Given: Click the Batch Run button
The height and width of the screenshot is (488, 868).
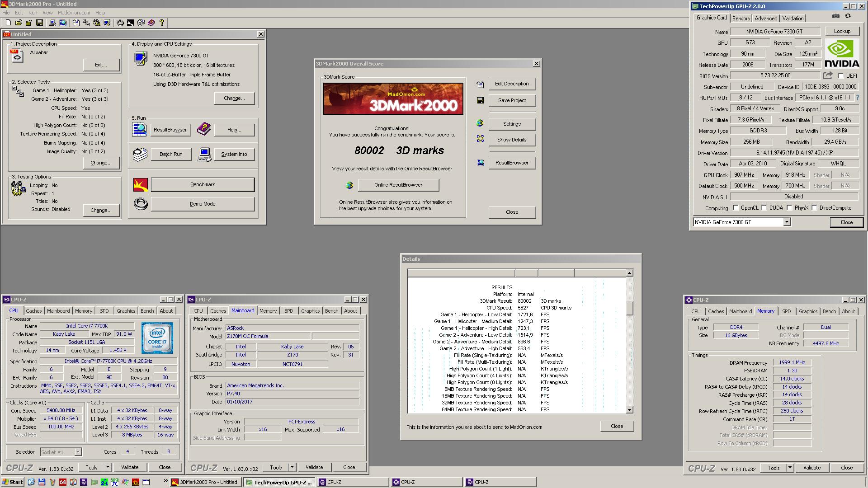Looking at the screenshot, I should click(x=171, y=154).
